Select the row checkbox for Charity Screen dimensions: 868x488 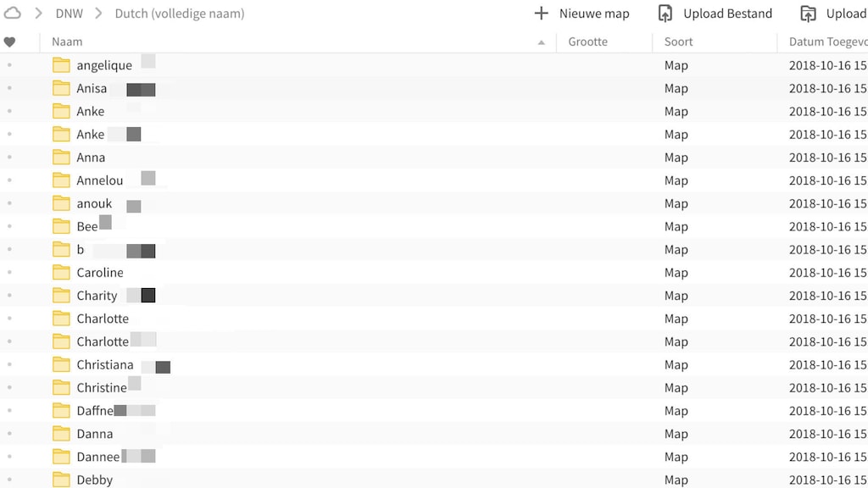tap(8, 295)
